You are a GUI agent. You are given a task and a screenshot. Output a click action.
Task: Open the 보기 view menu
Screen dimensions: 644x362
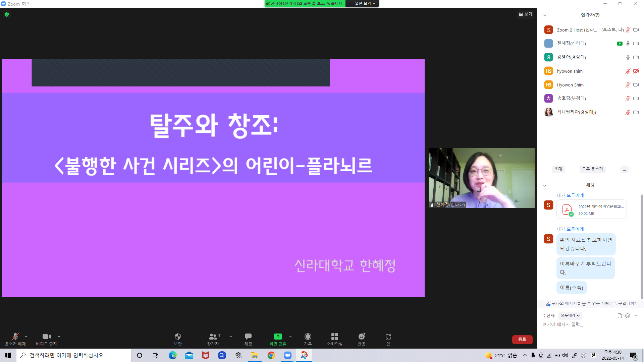(525, 14)
